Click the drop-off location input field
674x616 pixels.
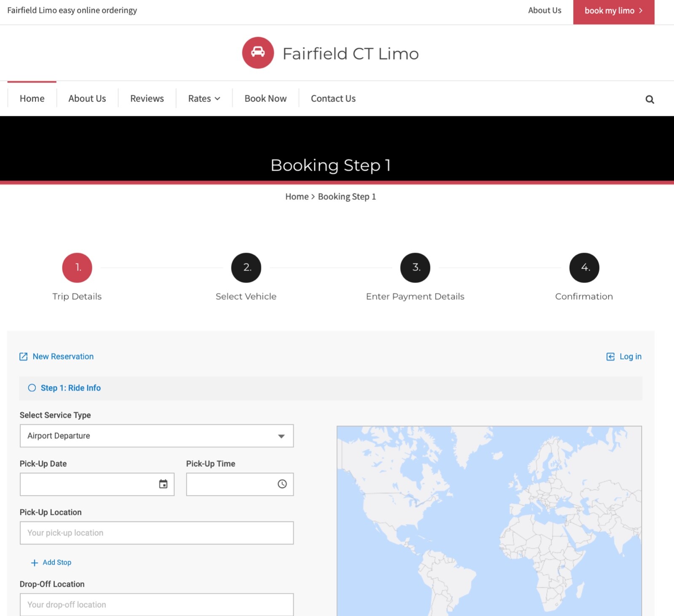157,605
